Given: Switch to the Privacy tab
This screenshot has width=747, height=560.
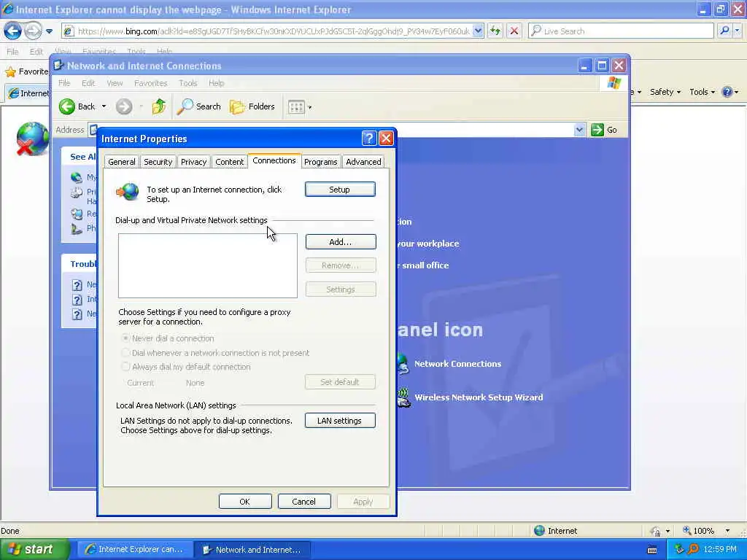Looking at the screenshot, I should (x=193, y=162).
